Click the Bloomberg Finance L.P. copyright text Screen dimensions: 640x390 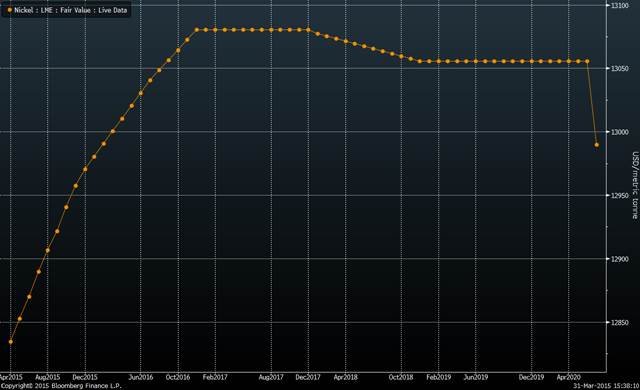[61, 386]
